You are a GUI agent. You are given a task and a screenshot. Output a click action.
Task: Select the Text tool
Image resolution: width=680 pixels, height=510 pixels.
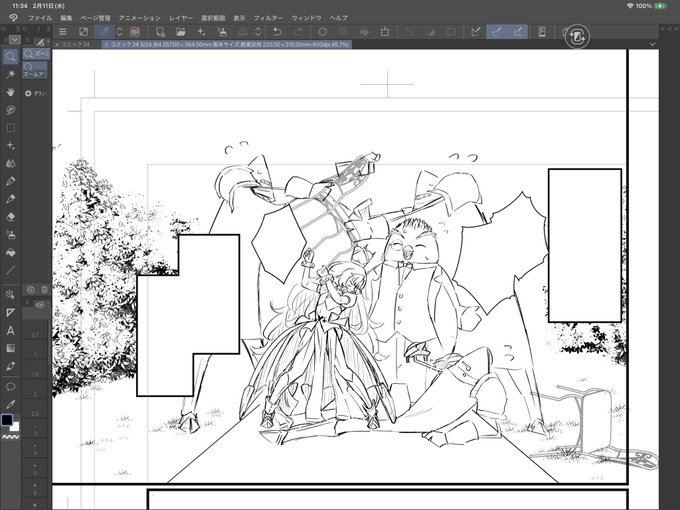point(11,330)
